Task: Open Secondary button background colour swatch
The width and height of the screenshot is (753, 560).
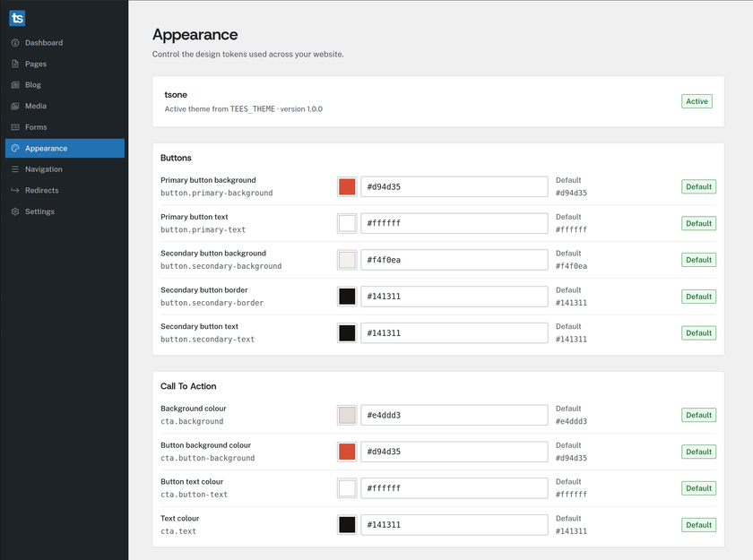Action: click(x=347, y=260)
